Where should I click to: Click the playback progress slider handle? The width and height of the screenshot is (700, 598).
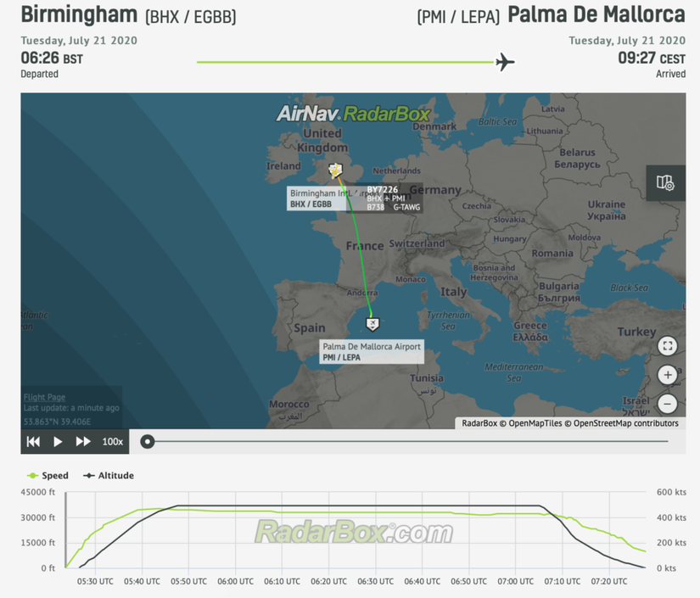coord(148,442)
